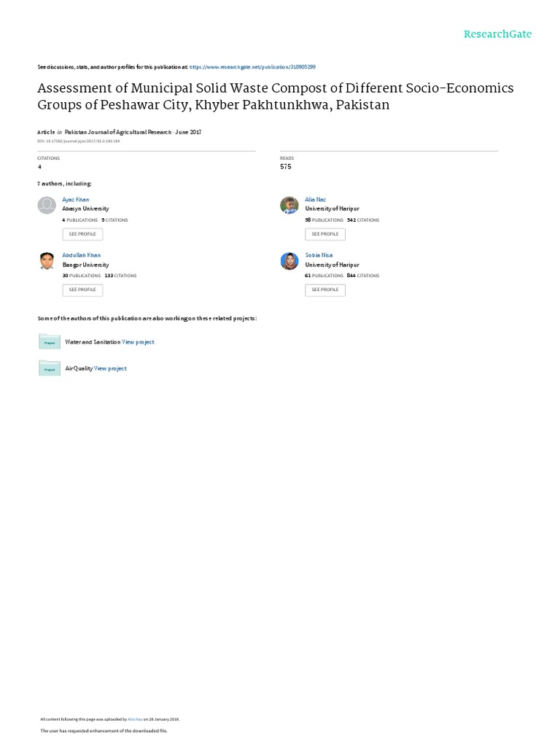Open Alia Naz's author name link
This screenshot has width=560, height=747.
[x=315, y=199]
